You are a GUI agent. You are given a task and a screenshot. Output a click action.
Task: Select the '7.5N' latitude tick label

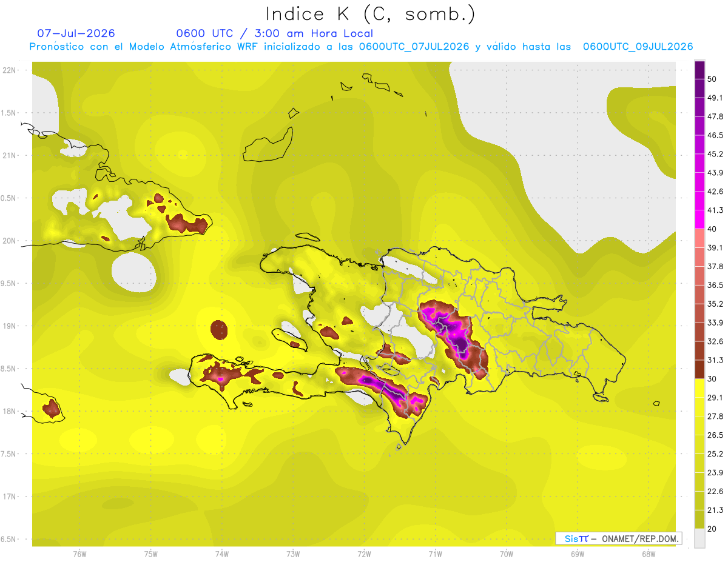coord(9,454)
